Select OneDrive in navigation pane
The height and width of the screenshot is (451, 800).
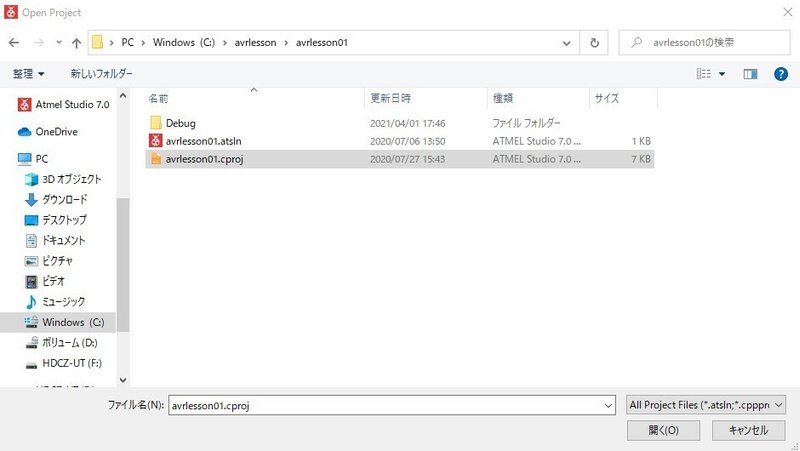48,132
